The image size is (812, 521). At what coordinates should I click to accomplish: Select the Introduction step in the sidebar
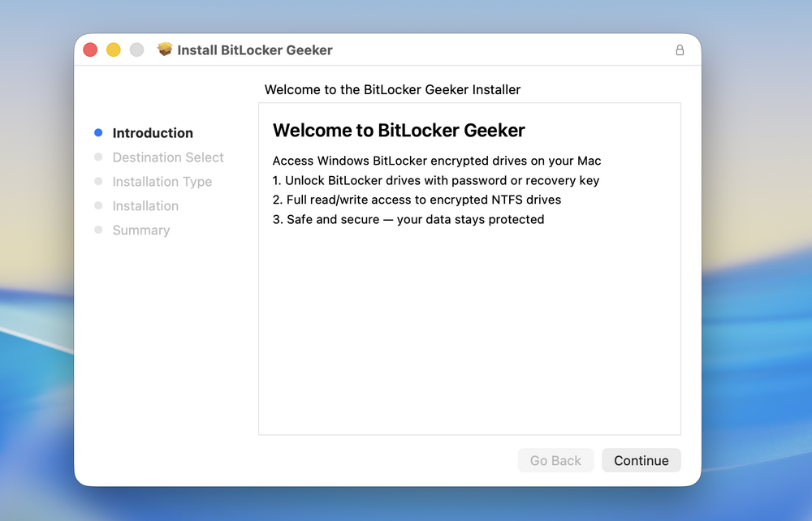[153, 132]
